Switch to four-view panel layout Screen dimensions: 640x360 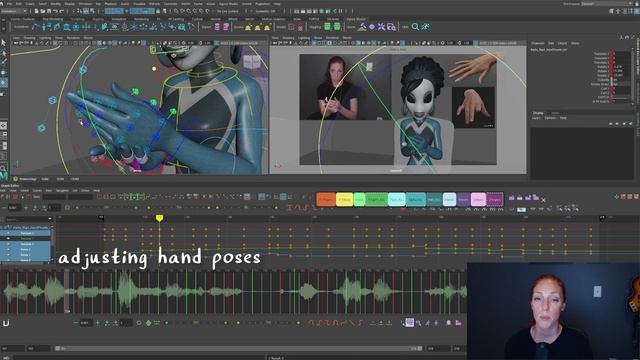(x=3, y=135)
